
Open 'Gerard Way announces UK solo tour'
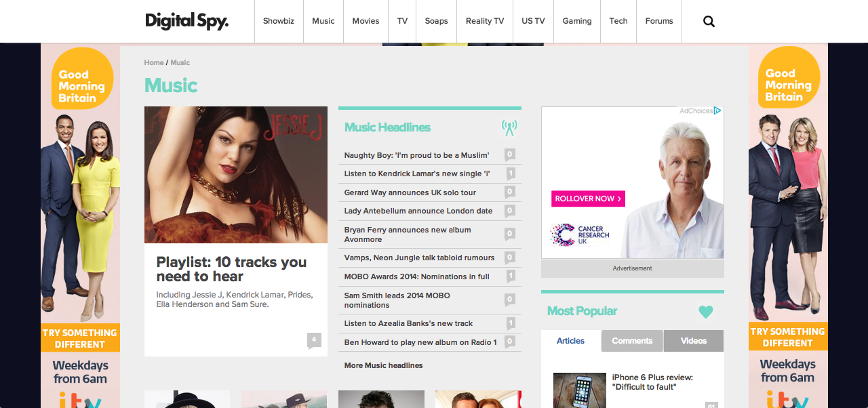tap(410, 192)
